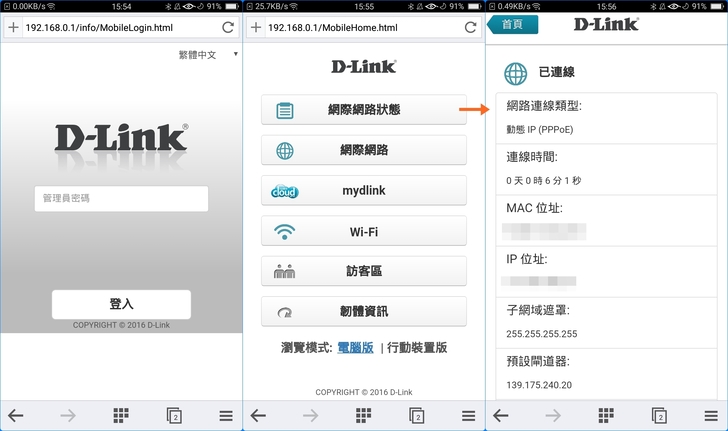Open the 韌體資訊 menu entry
Image resolution: width=728 pixels, height=431 pixels.
(x=364, y=312)
